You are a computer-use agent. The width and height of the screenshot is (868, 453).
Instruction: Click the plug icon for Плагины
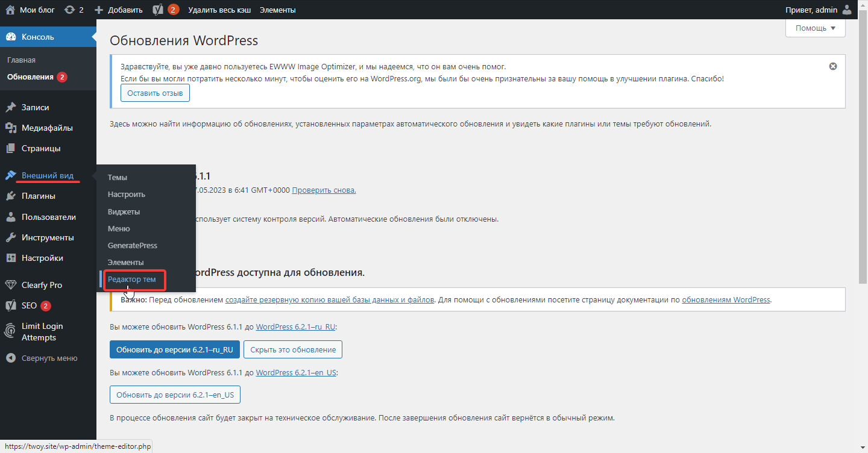point(11,196)
